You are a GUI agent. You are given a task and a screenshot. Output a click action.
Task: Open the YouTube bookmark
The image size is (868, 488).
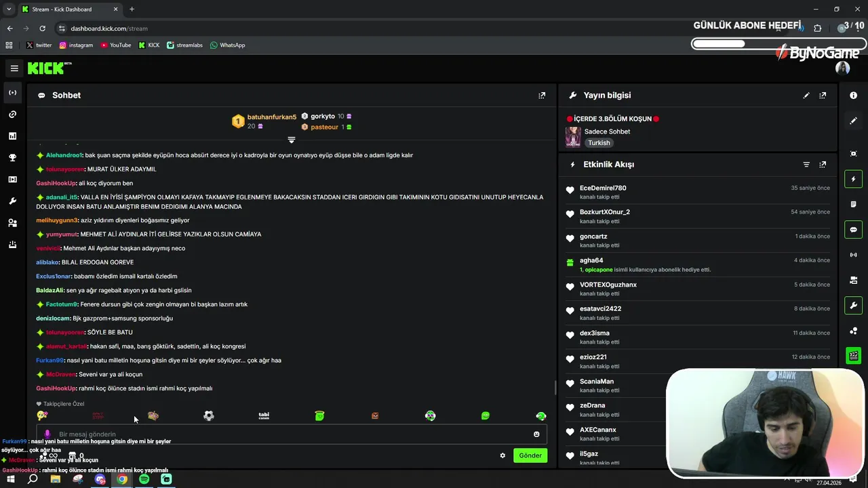(116, 45)
